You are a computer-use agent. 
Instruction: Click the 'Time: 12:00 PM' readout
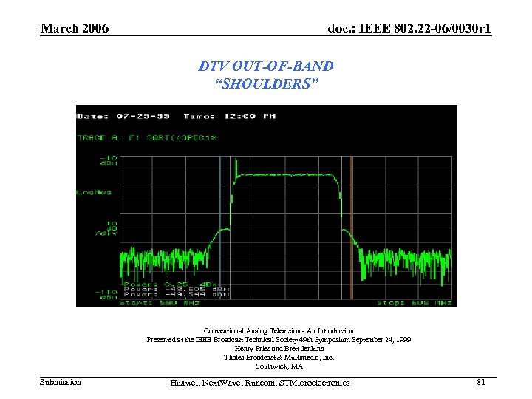click(x=230, y=117)
